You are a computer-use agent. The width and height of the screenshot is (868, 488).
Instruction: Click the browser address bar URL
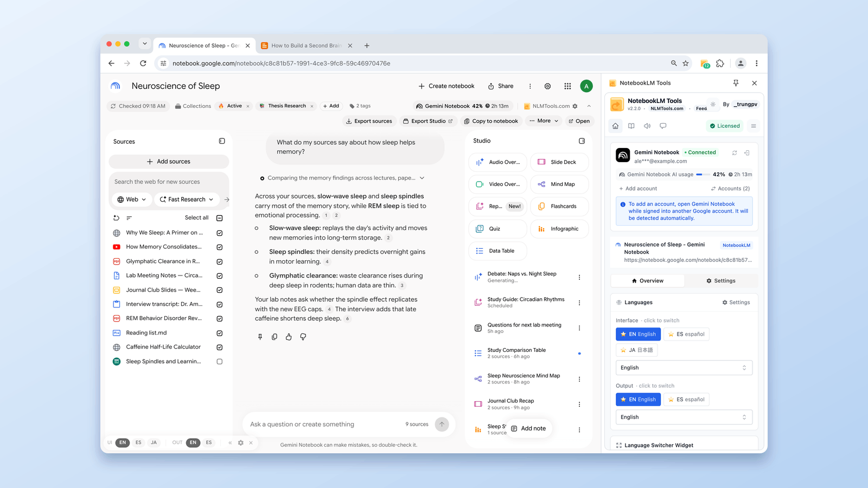tap(281, 63)
